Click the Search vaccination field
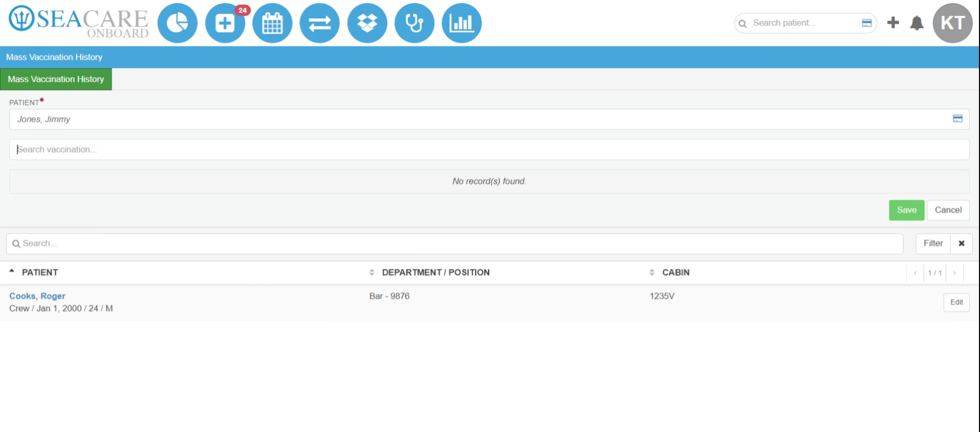The height and width of the screenshot is (432, 980). [489, 149]
